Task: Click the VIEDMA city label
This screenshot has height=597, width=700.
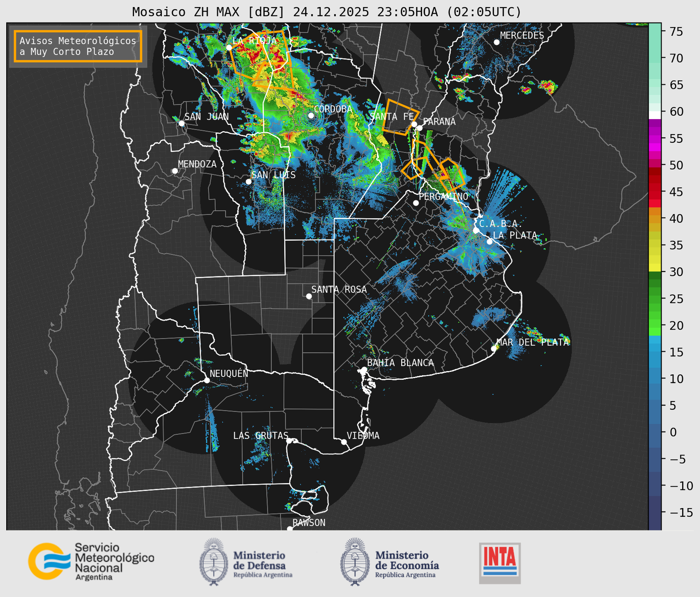Action: 363,436
